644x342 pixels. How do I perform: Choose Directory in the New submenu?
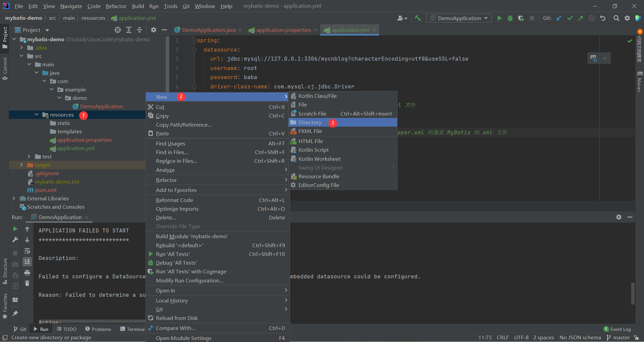343,123
